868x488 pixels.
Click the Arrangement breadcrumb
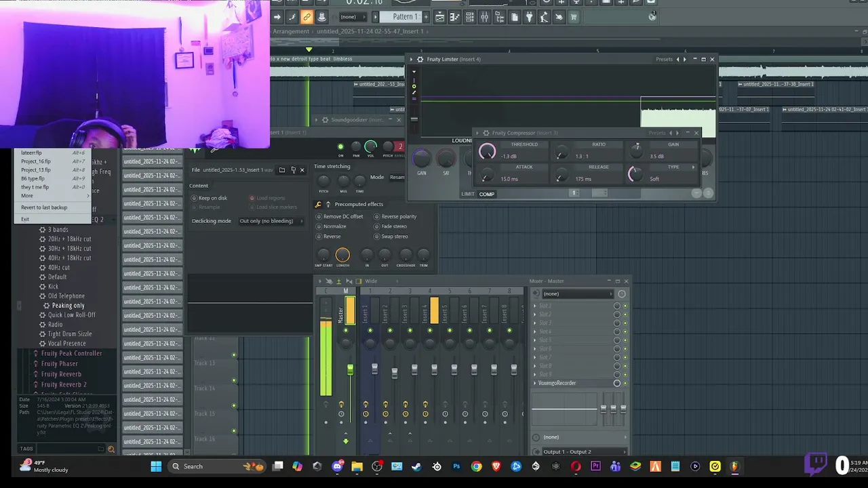pyautogui.click(x=291, y=31)
